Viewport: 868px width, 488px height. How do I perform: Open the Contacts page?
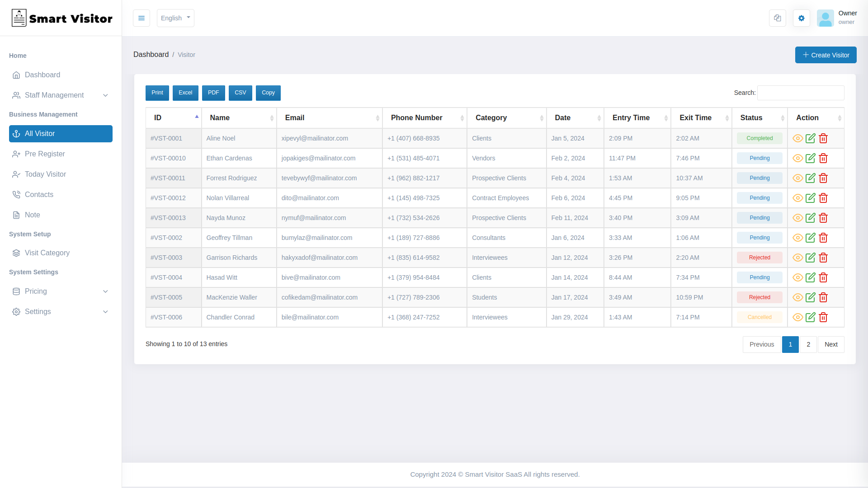click(39, 194)
